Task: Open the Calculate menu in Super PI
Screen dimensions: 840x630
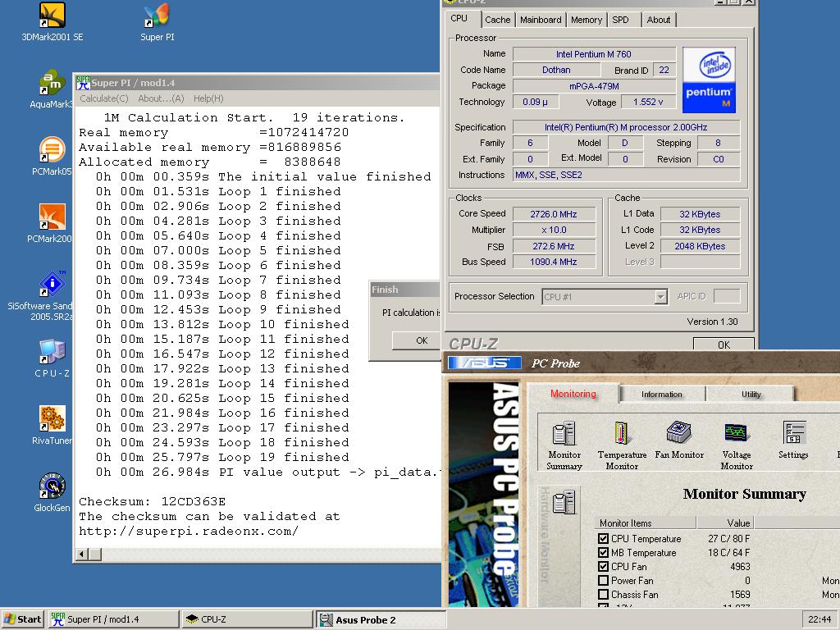Action: pos(103,98)
